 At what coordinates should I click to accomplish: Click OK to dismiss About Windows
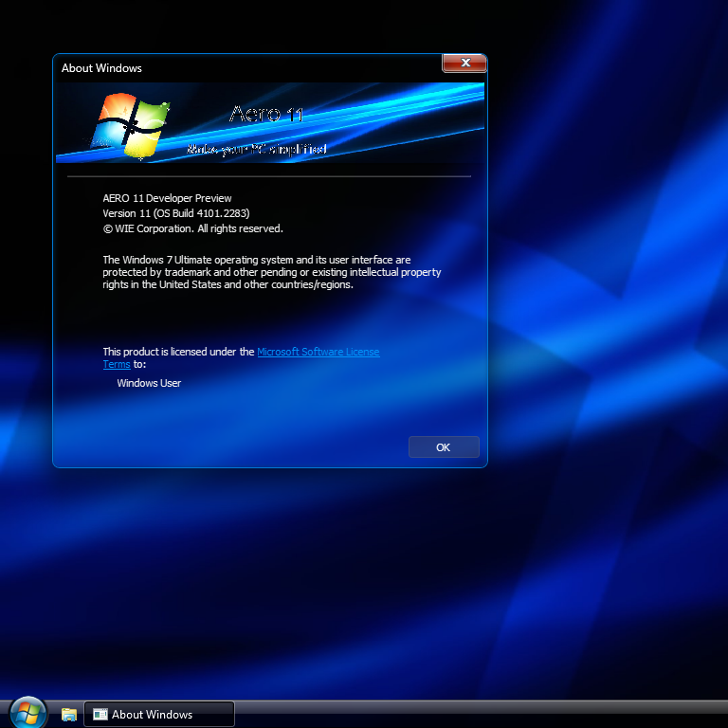(444, 447)
